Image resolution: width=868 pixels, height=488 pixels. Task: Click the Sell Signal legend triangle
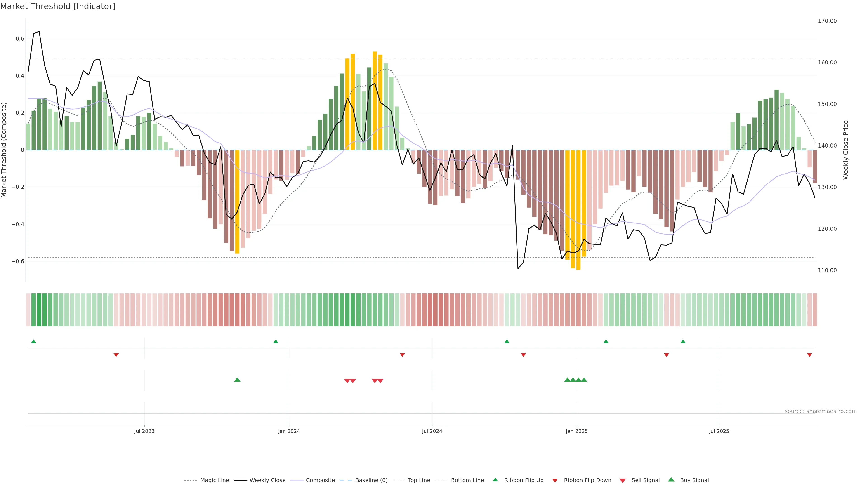622,481
